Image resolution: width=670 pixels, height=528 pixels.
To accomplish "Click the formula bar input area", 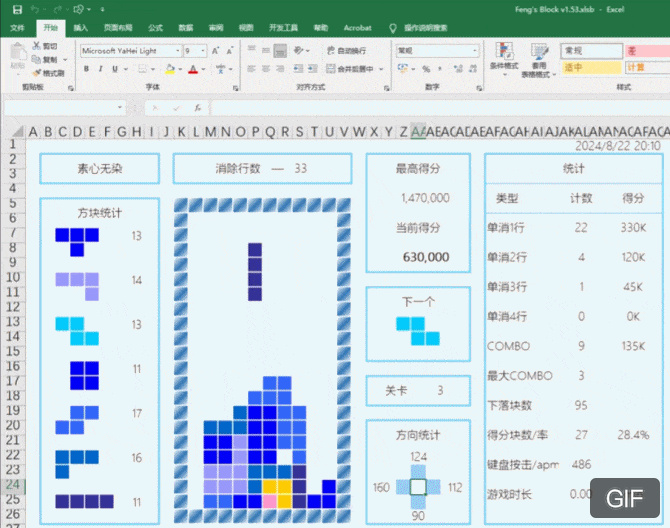I will (x=439, y=108).
